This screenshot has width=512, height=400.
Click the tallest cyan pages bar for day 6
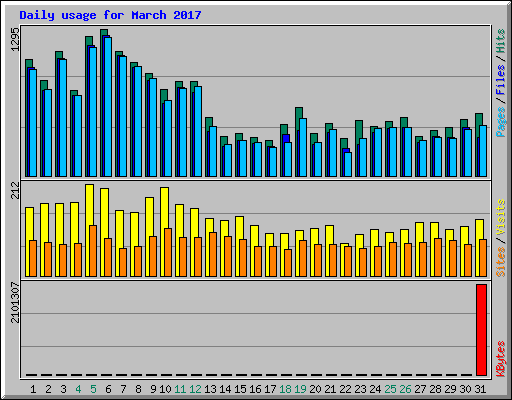click(x=108, y=107)
